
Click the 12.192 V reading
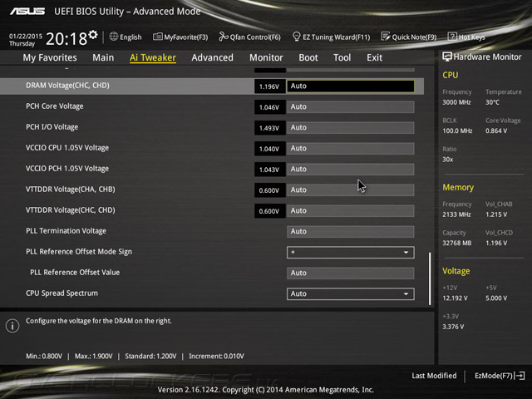coord(455,298)
